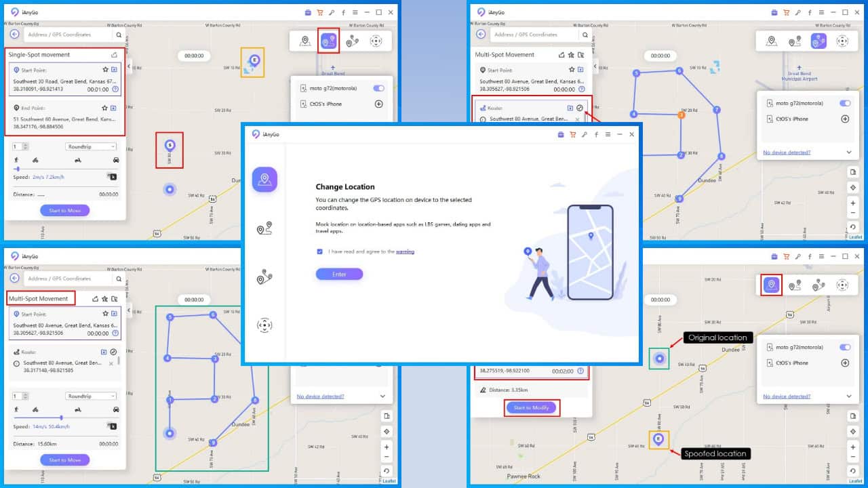Reset map view icon in lower-left window
The width and height of the screenshot is (868, 488).
pos(387,471)
